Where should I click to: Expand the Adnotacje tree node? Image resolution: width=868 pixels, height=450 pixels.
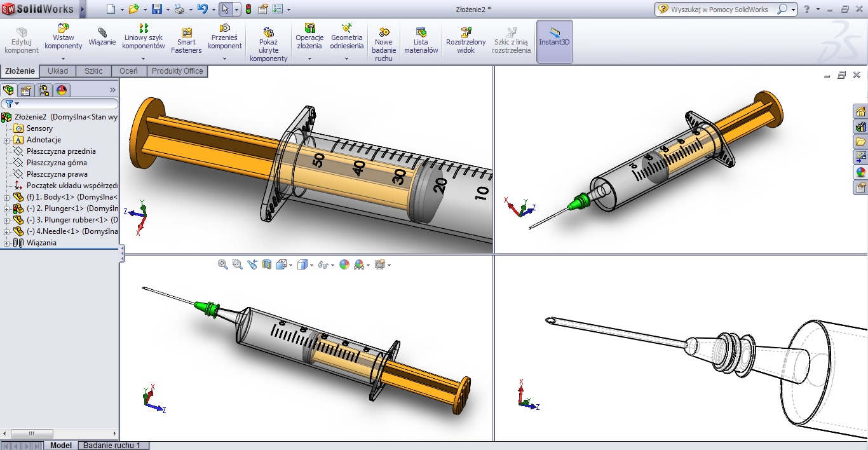pos(6,140)
